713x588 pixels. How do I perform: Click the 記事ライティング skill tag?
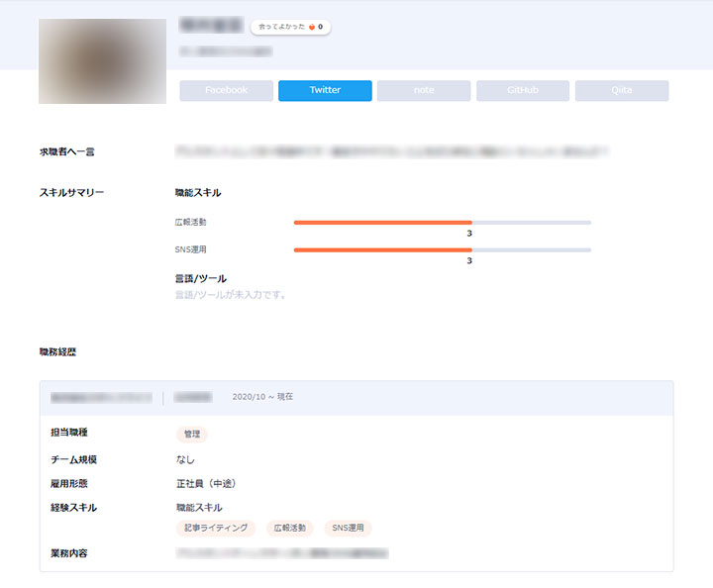(216, 528)
